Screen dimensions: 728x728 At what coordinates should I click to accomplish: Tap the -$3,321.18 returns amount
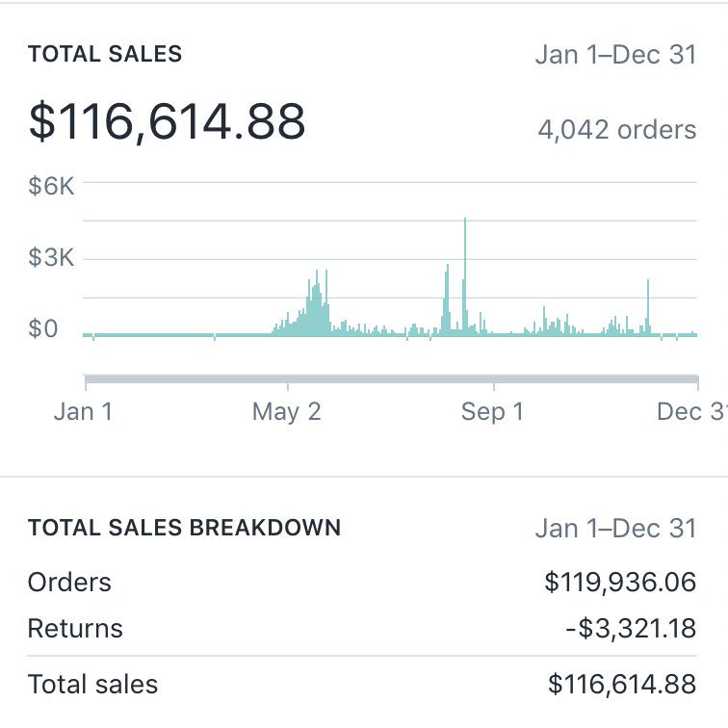pos(630,629)
